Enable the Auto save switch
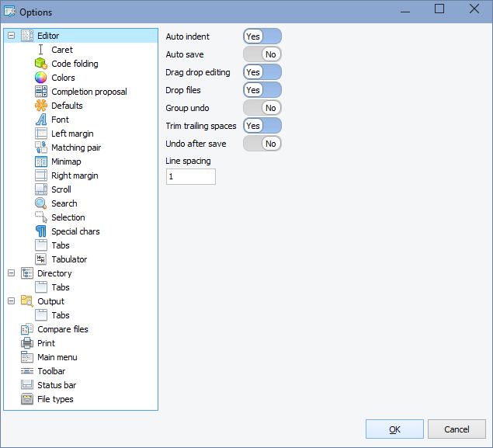 pos(262,54)
